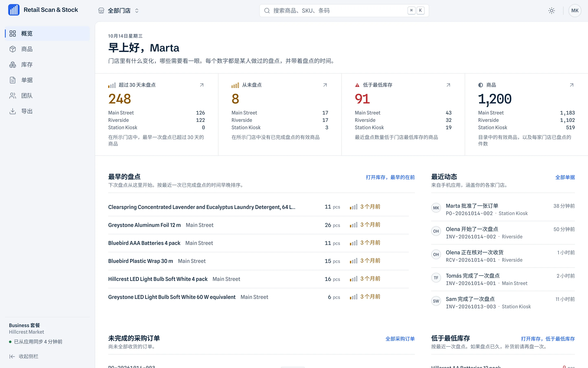588x368 pixels.
Task: Open the MK user avatar menu
Action: [x=575, y=11]
